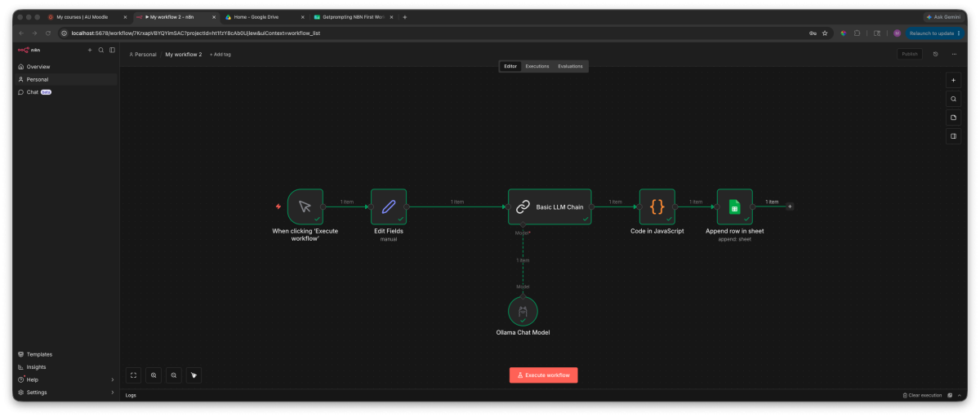Open the Chrome profile avatar
Image resolution: width=980 pixels, height=417 pixels.
(x=897, y=33)
